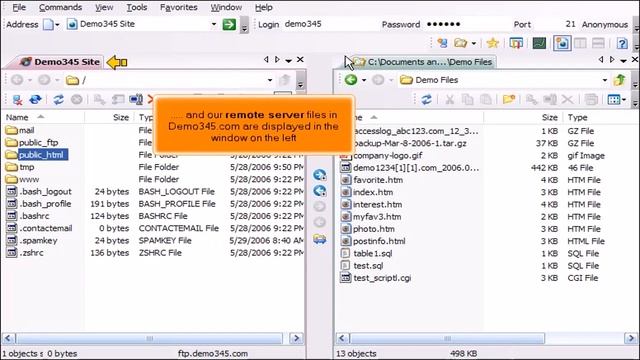Select the public_ftp folder

(x=39, y=142)
